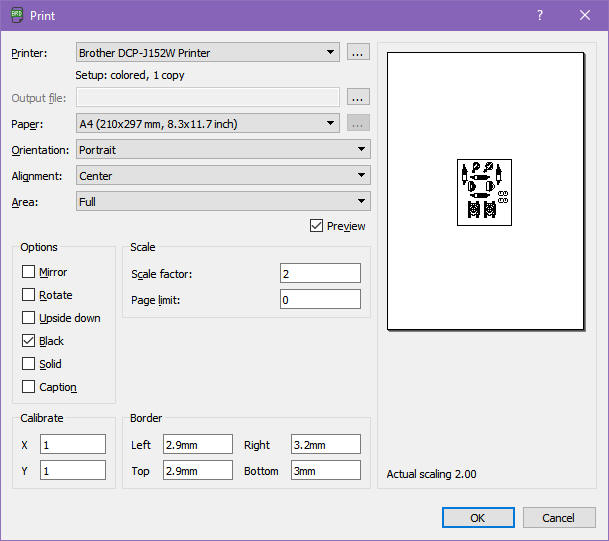Disable the Preview checkbox
609x541 pixels.
tap(317, 226)
